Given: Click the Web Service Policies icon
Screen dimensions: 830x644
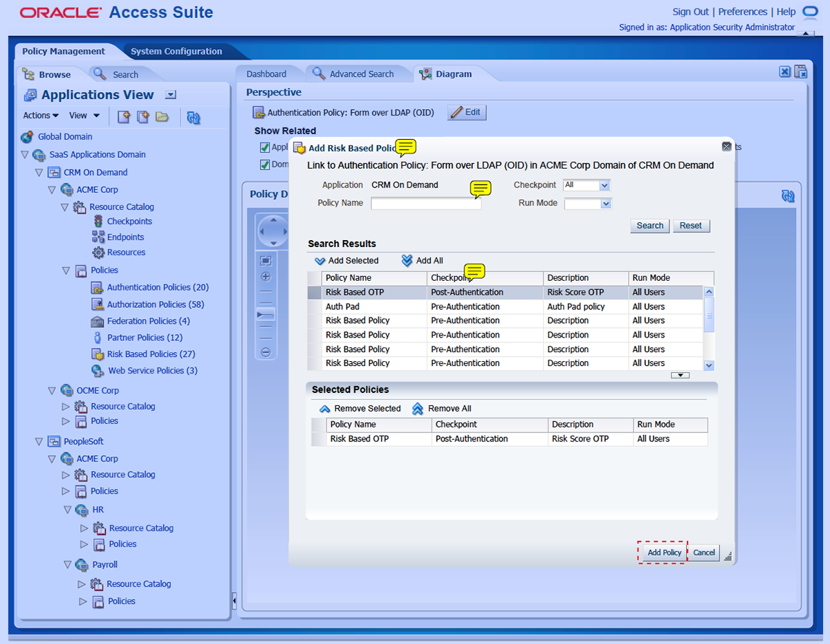Looking at the screenshot, I should pyautogui.click(x=98, y=371).
